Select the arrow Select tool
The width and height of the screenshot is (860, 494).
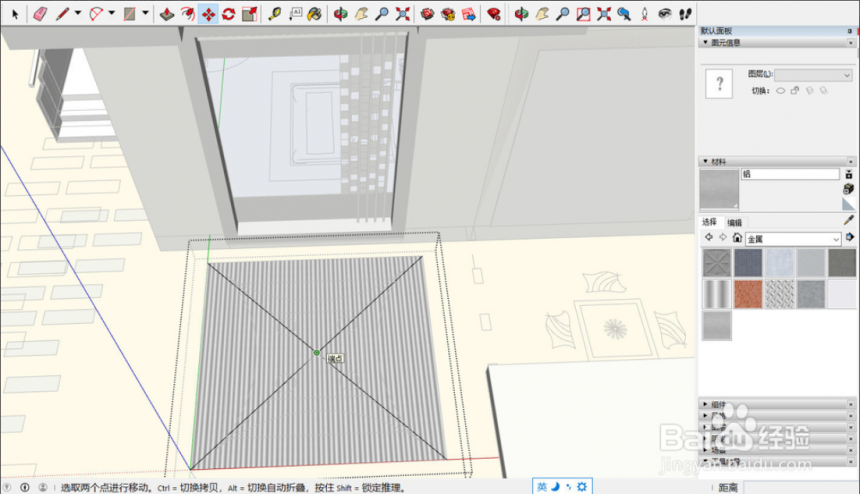coord(15,14)
